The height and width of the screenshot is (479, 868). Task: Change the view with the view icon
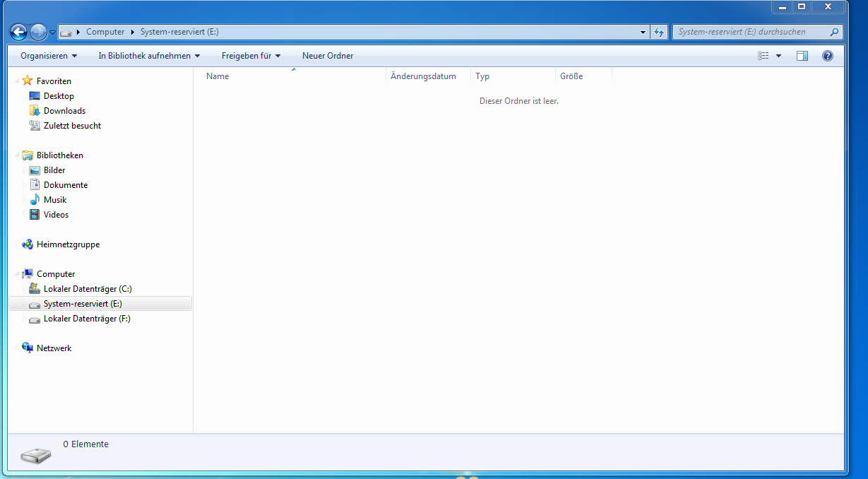[x=763, y=56]
